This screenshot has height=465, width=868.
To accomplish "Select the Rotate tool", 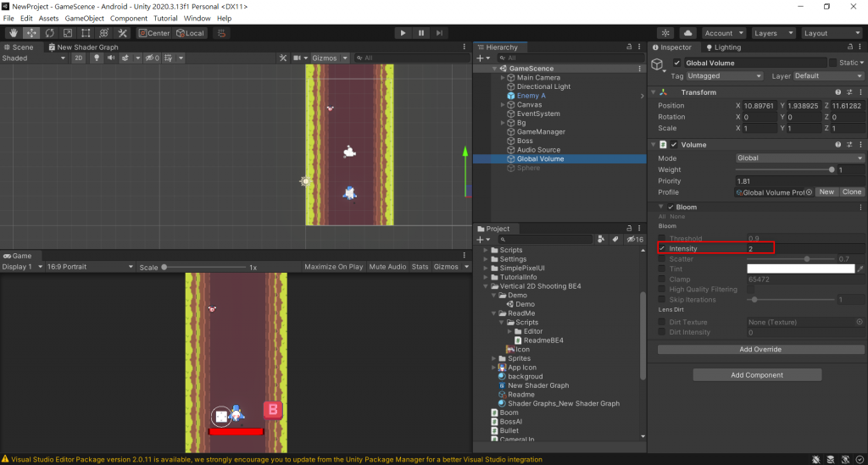I will [x=49, y=33].
